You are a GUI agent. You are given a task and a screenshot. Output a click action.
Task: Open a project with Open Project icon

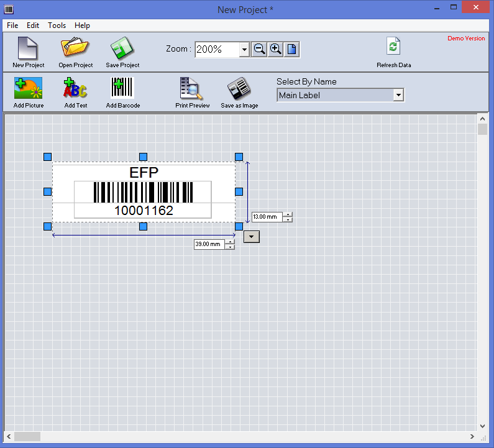coord(75,49)
